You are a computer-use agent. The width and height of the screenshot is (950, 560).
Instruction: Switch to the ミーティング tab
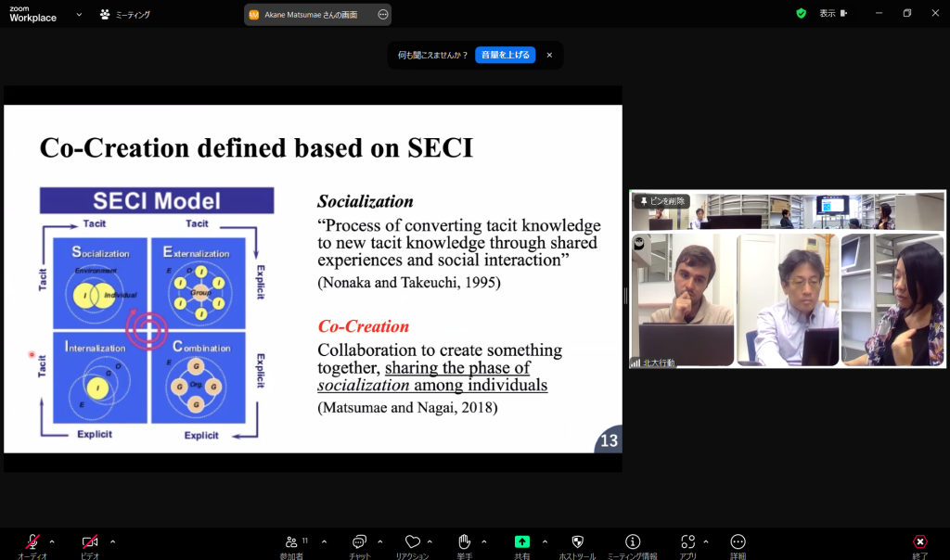[125, 15]
